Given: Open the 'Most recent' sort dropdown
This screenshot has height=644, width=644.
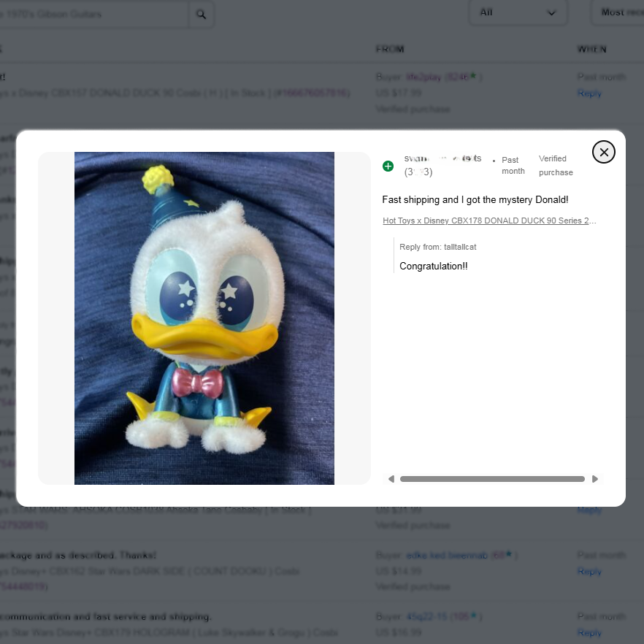Looking at the screenshot, I should [621, 12].
